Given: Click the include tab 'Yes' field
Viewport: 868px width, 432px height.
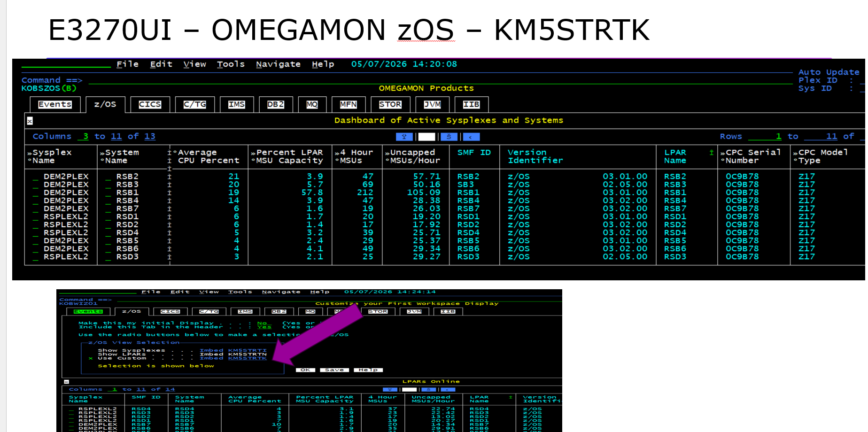Looking at the screenshot, I should tap(264, 327).
